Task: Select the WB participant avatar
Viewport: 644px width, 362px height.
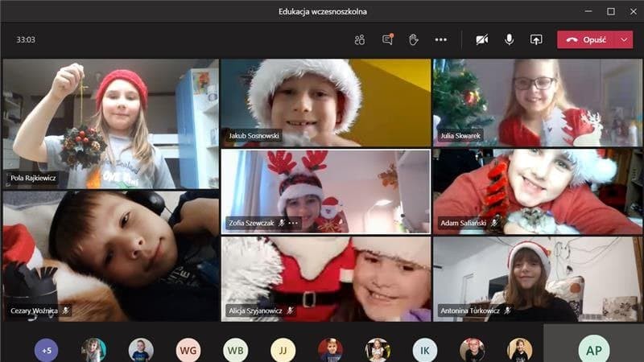Action: 235,350
